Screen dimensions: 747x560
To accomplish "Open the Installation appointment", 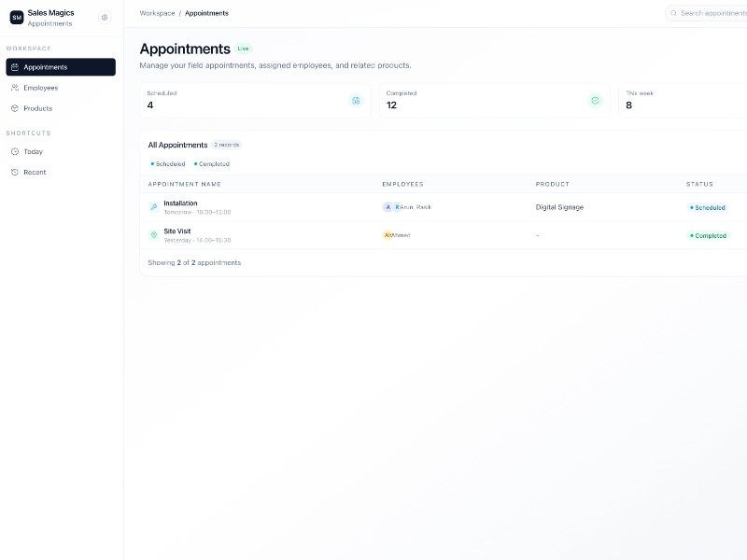I will 180,203.
